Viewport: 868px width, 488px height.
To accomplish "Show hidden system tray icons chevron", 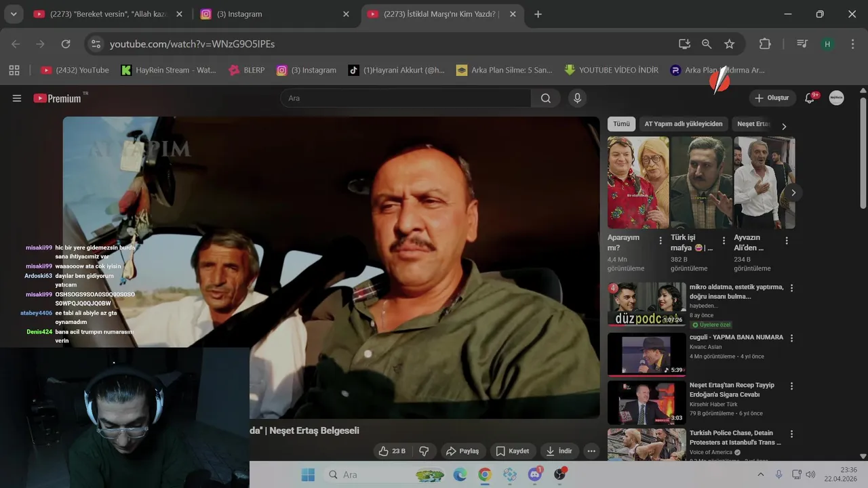I will click(761, 474).
